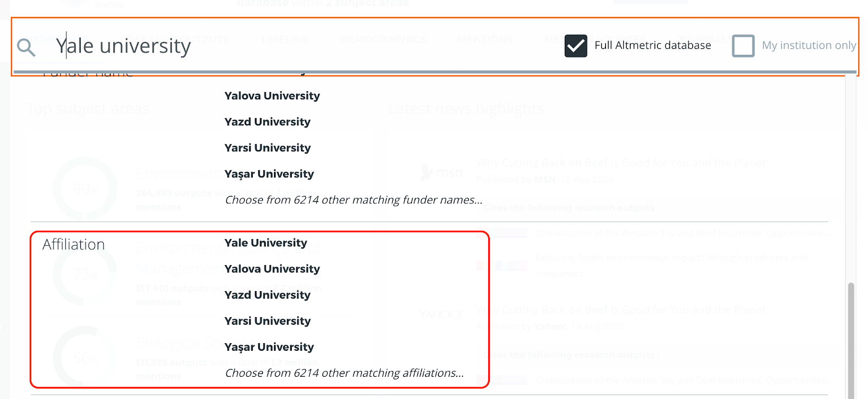Image resolution: width=868 pixels, height=399 pixels.
Task: Select Yalova University under Funder name
Action: pos(272,96)
